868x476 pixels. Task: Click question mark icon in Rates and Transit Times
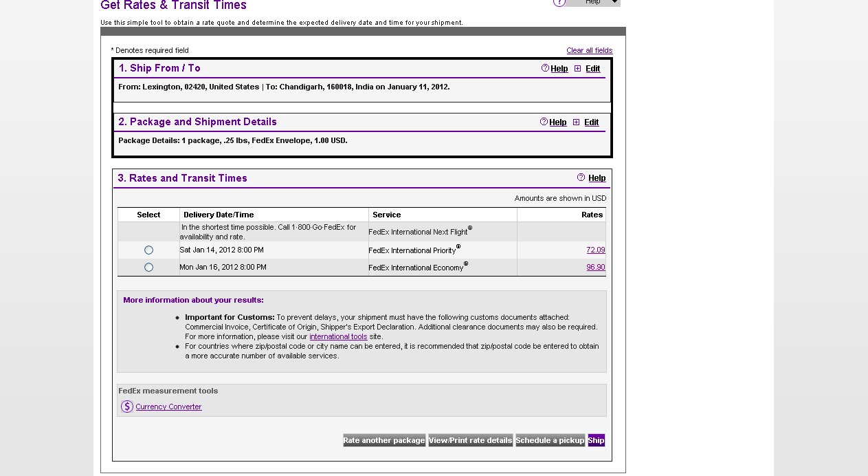click(x=581, y=177)
